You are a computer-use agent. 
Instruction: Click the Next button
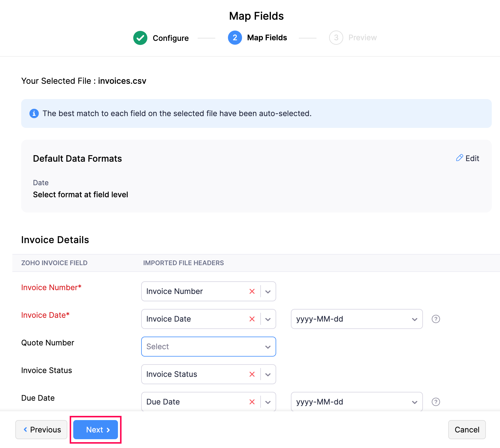click(95, 429)
